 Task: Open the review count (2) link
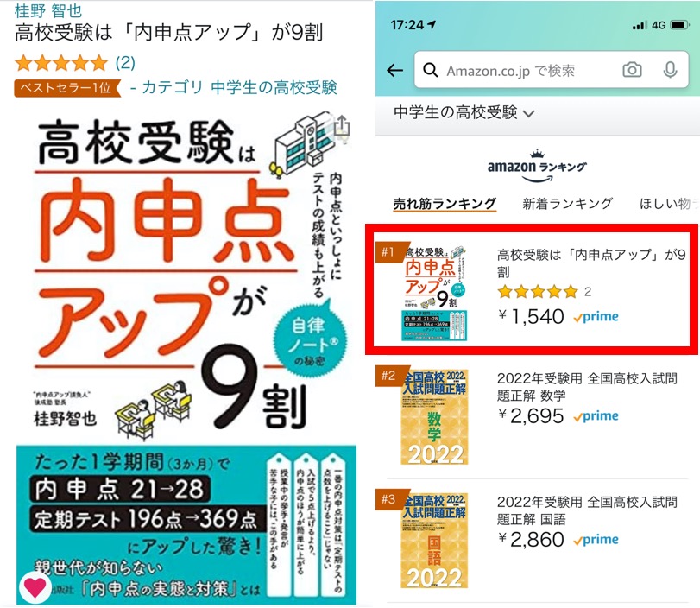[125, 63]
